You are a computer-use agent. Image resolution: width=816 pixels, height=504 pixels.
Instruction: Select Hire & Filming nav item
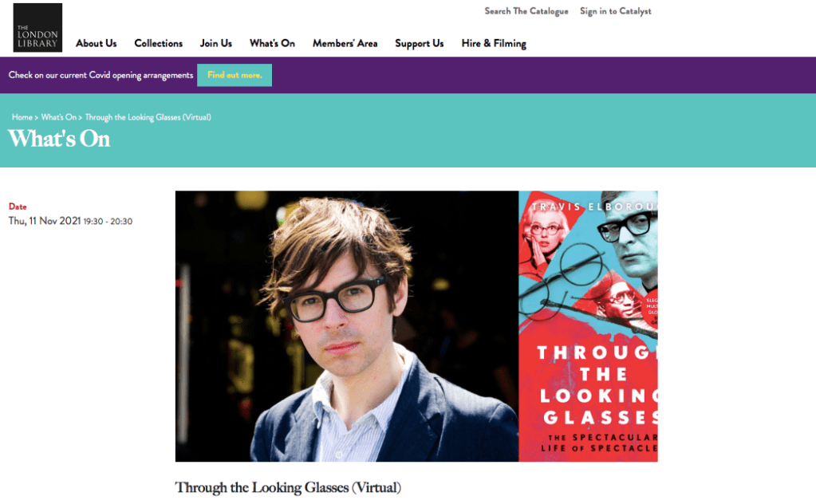(494, 44)
